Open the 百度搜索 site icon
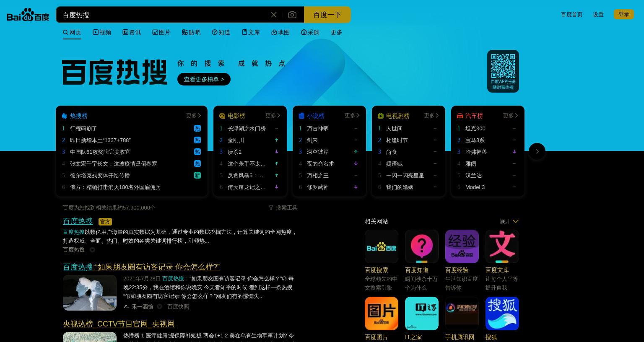The height and width of the screenshot is (342, 644). click(x=382, y=246)
